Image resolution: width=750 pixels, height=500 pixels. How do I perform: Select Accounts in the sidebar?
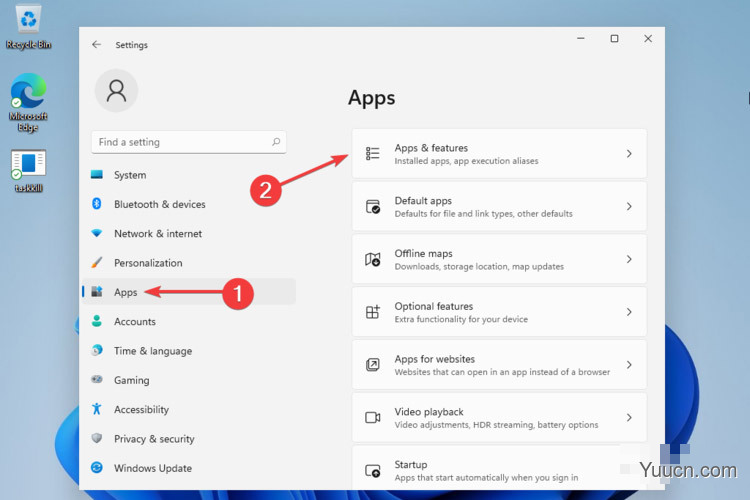(134, 322)
